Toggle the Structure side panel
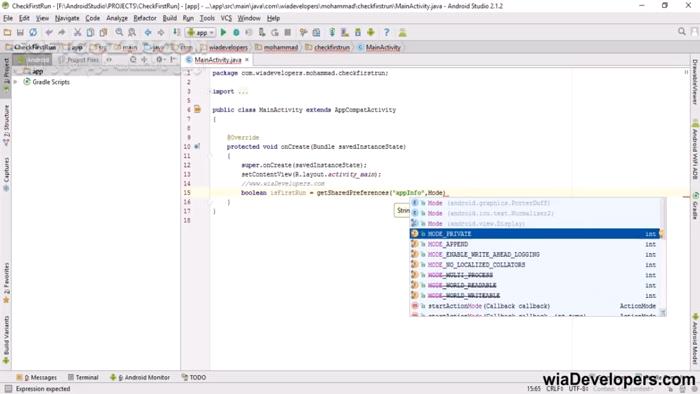 click(6, 125)
